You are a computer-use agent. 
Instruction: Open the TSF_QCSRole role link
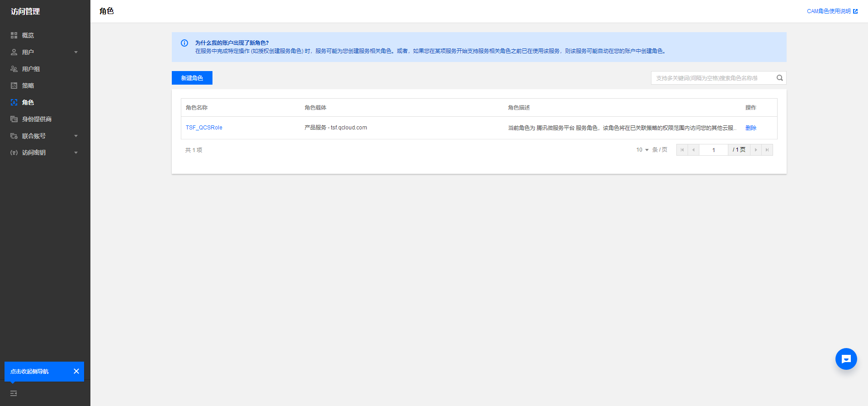[204, 128]
